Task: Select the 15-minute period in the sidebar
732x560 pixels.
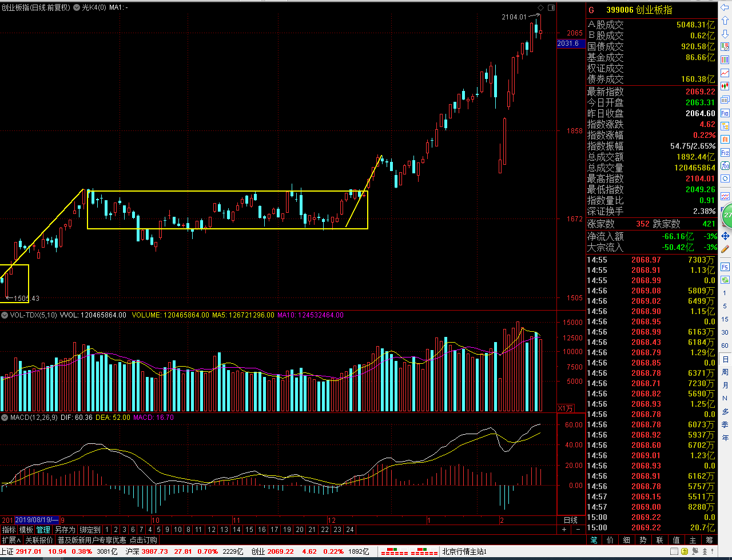Action: [x=725, y=319]
